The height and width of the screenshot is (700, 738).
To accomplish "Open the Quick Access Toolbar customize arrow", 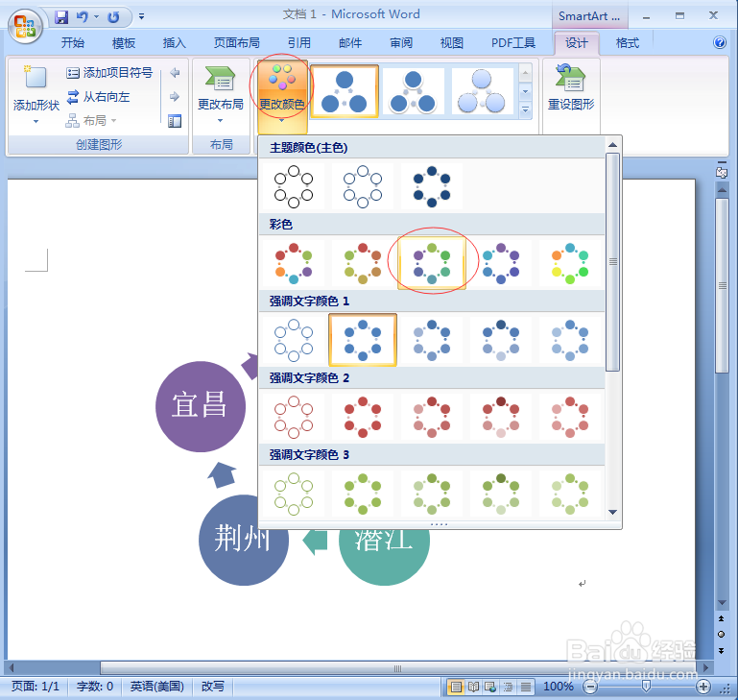I will point(141,17).
